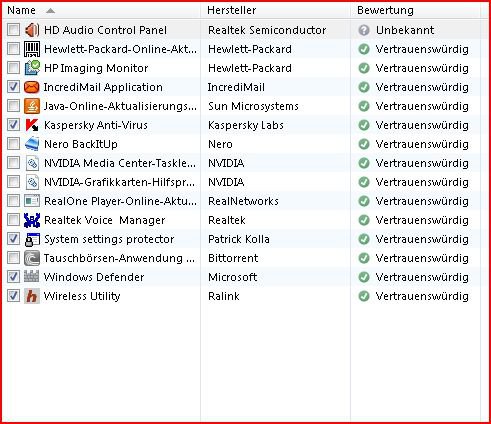Select the RealNetworks manufacturer cell
Image resolution: width=491 pixels, height=424 pixels.
click(x=243, y=201)
